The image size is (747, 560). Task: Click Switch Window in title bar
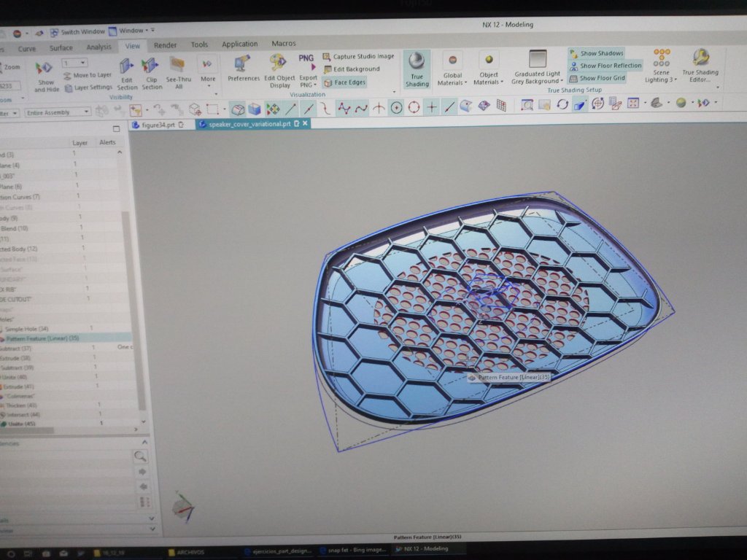pyautogui.click(x=77, y=32)
